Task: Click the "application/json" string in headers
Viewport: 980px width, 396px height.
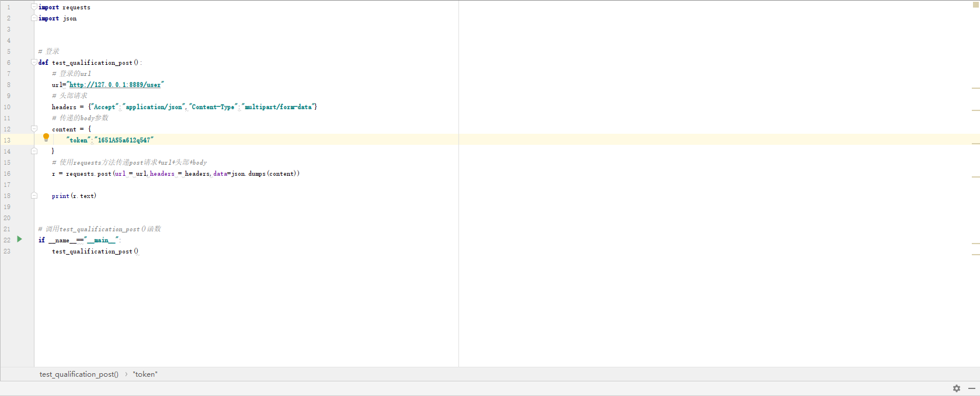Action: pyautogui.click(x=154, y=107)
